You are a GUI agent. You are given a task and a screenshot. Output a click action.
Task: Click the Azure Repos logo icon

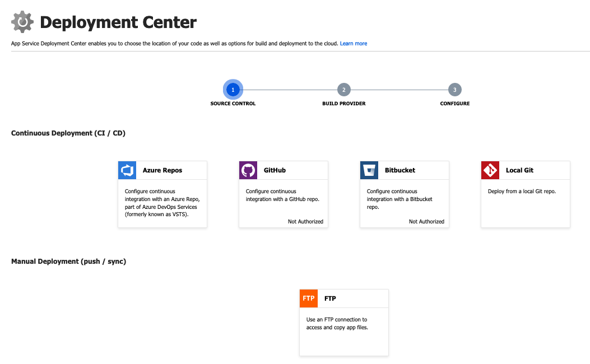[127, 170]
